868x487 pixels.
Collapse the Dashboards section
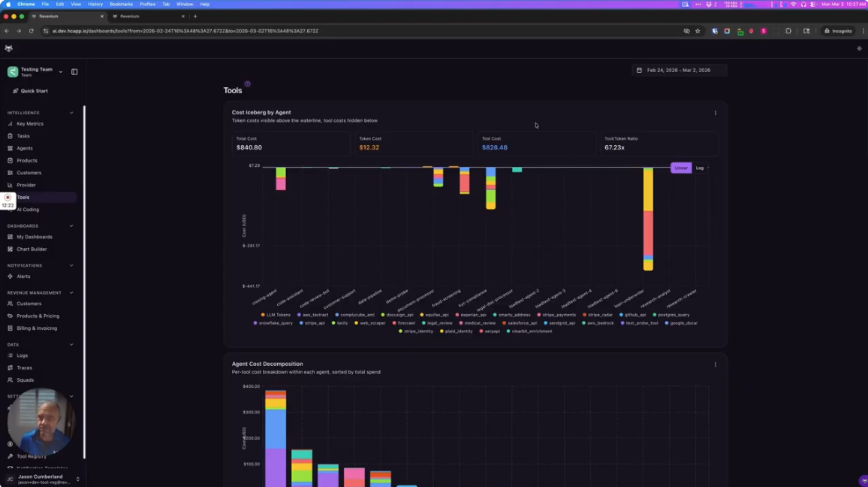tap(71, 225)
